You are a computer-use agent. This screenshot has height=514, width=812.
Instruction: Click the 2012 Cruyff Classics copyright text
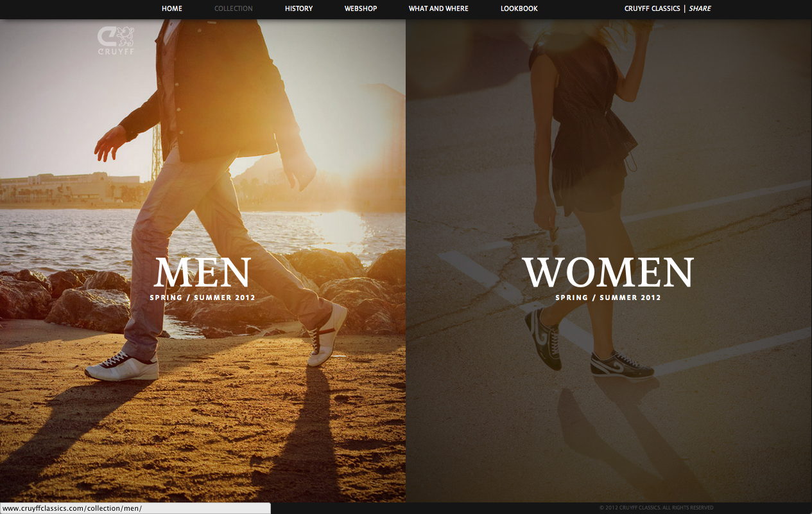point(656,508)
